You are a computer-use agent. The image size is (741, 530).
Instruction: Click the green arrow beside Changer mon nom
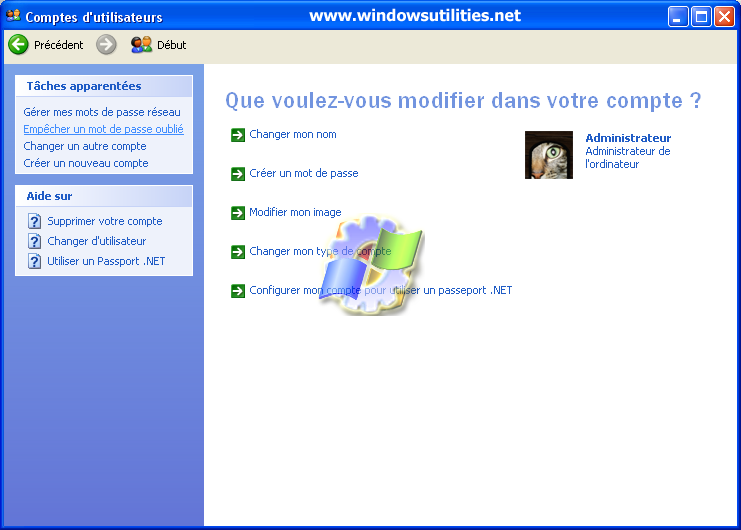[238, 135]
